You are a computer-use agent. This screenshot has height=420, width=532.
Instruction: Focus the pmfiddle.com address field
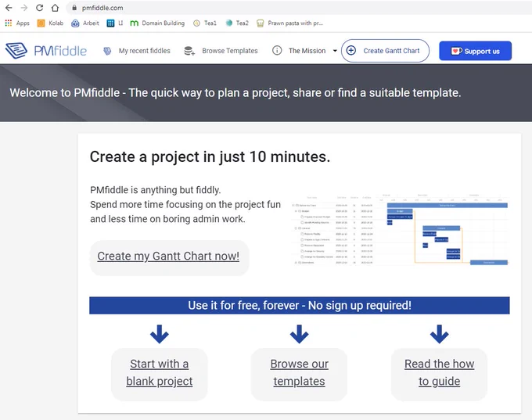click(x=299, y=8)
